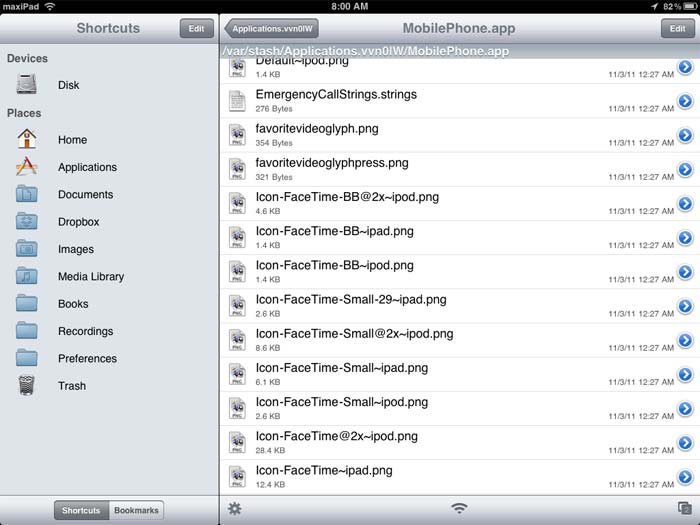Tap the Icon-FaceTime-Small-29~ipad.png file icon
This screenshot has height=525, width=700.
[237, 306]
